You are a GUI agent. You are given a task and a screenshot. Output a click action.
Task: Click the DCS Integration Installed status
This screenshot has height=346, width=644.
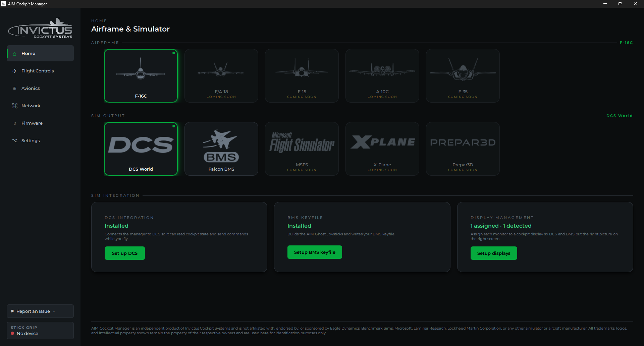point(116,226)
